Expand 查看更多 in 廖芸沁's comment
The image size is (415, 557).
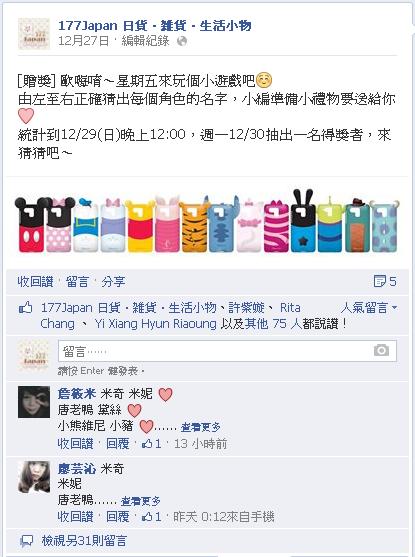[141, 501]
